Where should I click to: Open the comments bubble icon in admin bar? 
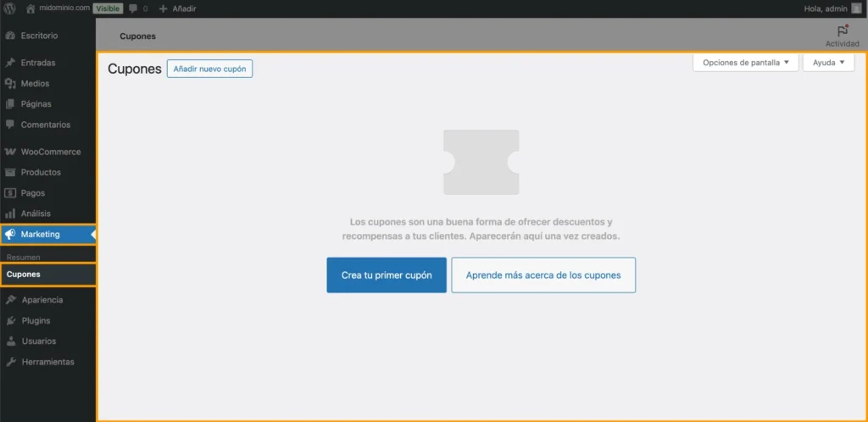tap(133, 8)
